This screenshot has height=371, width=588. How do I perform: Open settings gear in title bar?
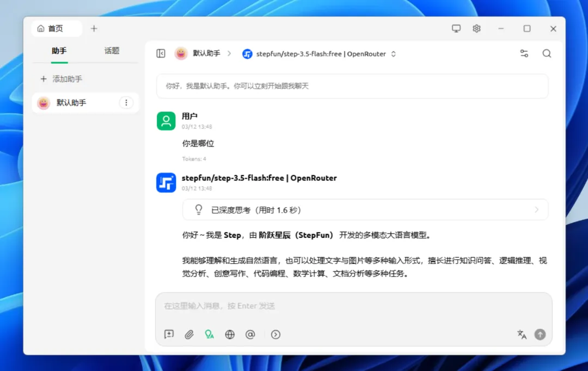[476, 28]
